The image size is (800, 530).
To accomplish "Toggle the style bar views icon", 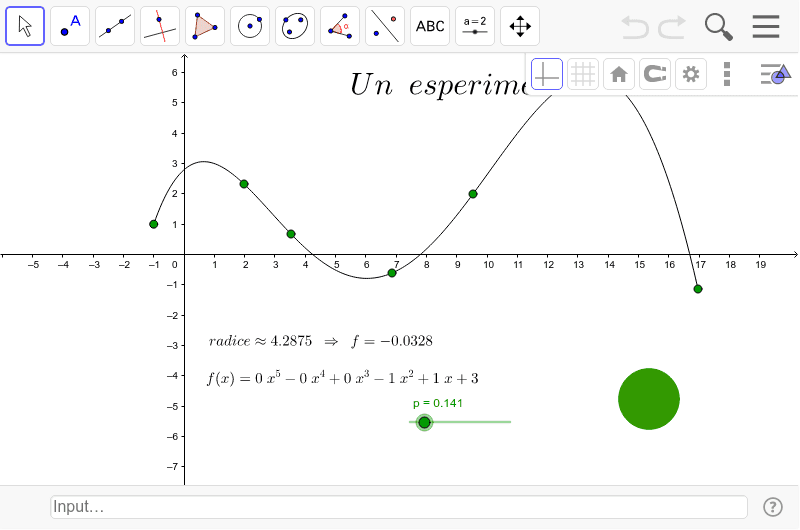I will coord(776,74).
